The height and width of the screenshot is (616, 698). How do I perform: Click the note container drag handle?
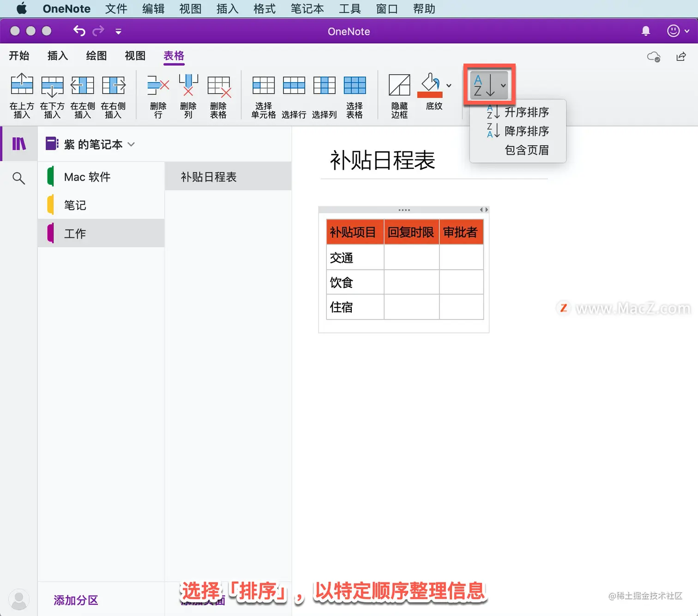[x=404, y=210]
